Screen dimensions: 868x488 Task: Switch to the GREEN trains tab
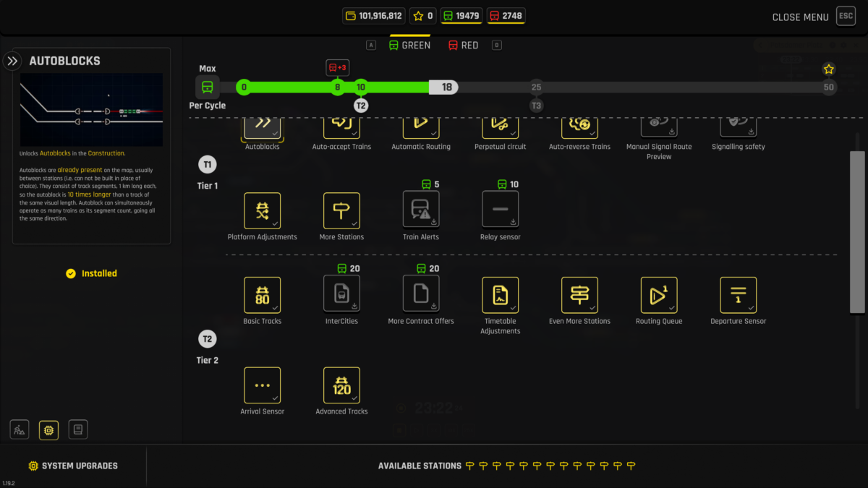pyautogui.click(x=409, y=44)
